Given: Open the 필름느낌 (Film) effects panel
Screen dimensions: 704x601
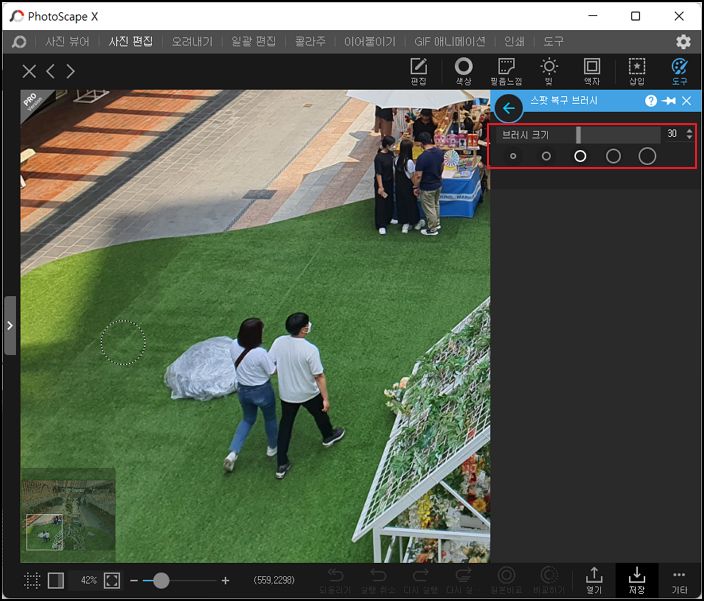Looking at the screenshot, I should point(506,71).
